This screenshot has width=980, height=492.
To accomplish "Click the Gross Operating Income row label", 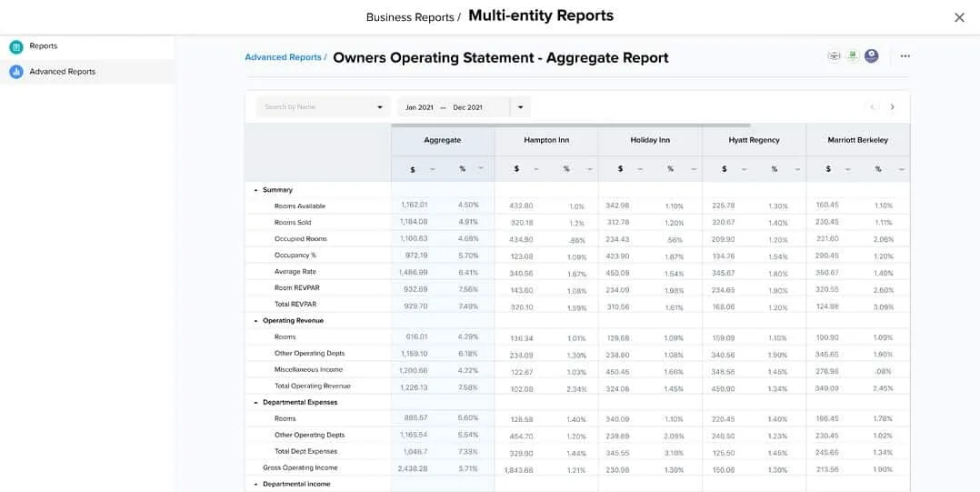I will pos(300,467).
